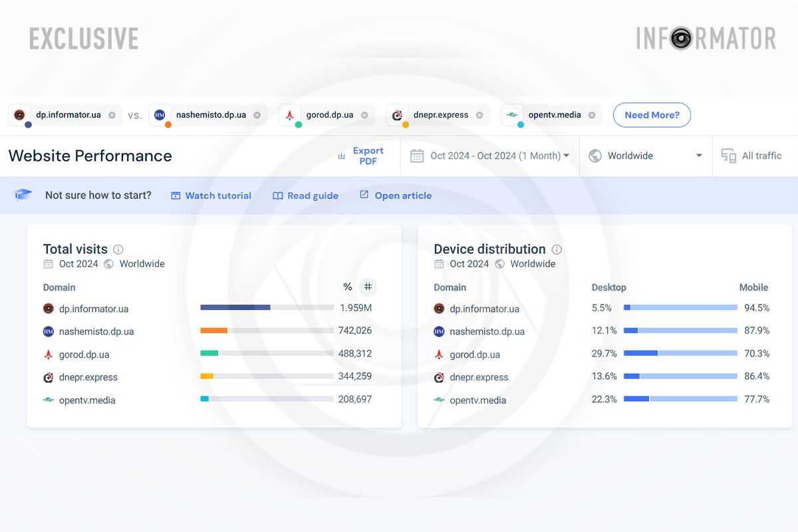The image size is (798, 532).
Task: Remove nashemisto.dp.ua chip from comparison
Action: pos(257,115)
